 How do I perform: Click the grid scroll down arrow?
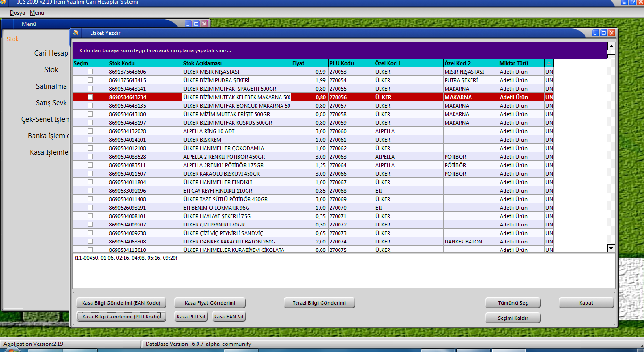pos(611,248)
